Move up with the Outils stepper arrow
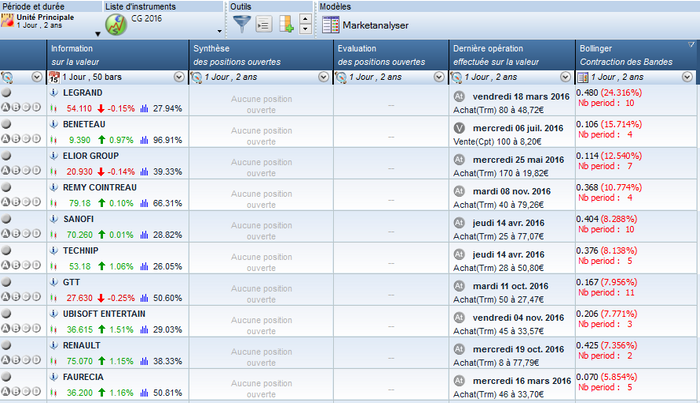The width and height of the screenshot is (700, 403). click(305, 19)
